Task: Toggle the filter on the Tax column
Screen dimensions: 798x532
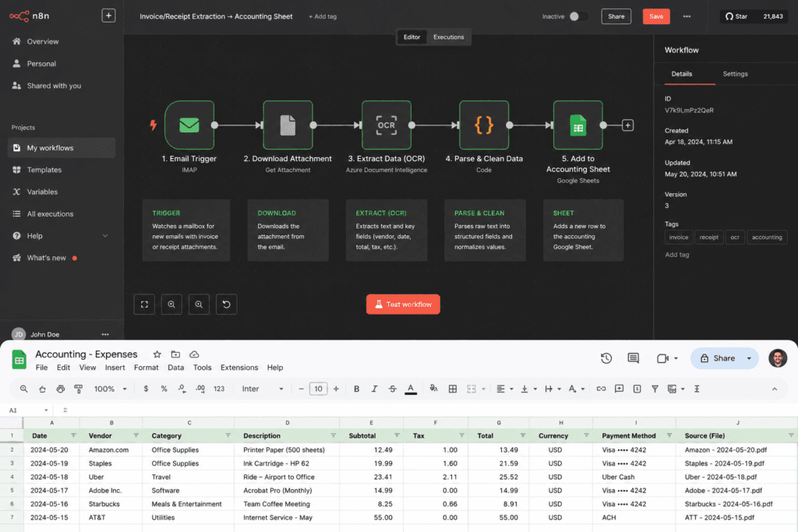Action: (x=461, y=435)
